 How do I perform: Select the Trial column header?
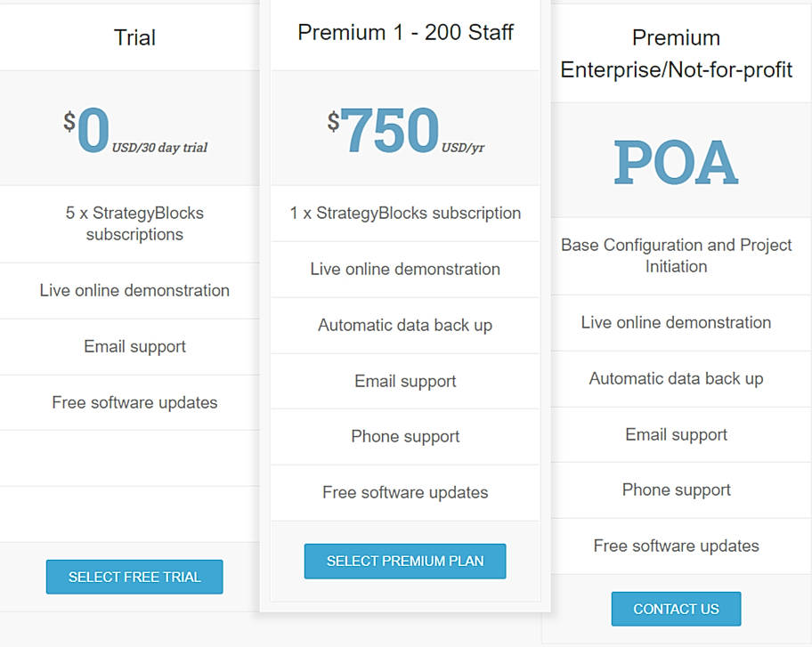(134, 37)
